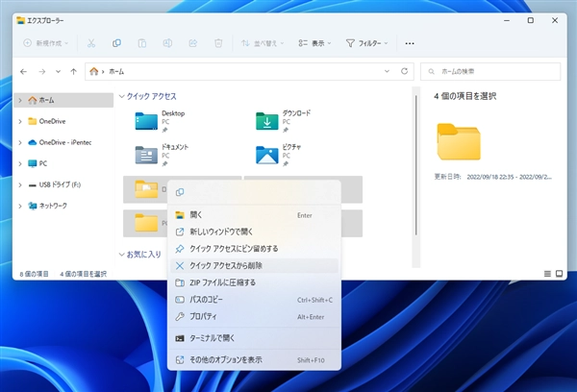This screenshot has height=392, width=577.
Task: Click ホーム breadcrumb in address bar
Action: 116,72
